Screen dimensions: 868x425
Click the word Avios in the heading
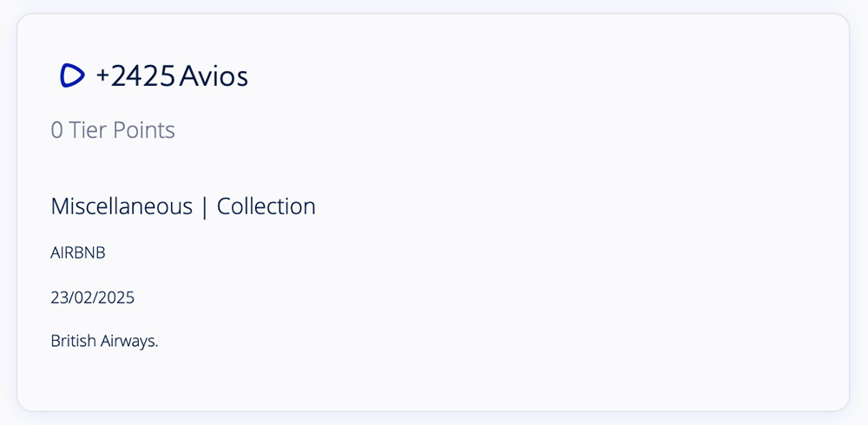pyautogui.click(x=214, y=76)
